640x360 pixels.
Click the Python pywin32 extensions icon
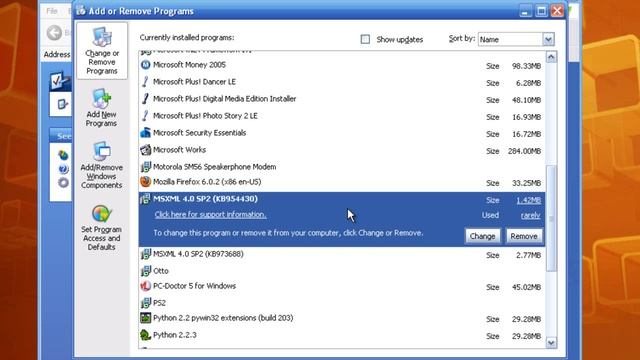click(145, 318)
